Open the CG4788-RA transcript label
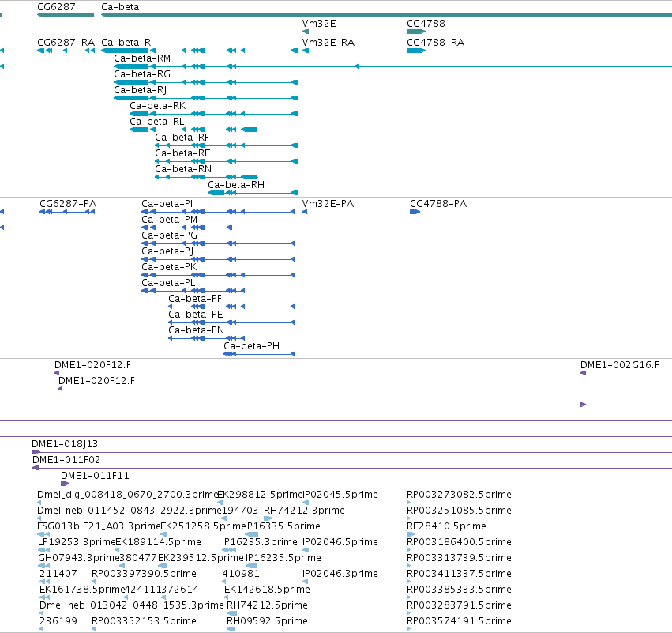672x633 pixels. click(435, 43)
